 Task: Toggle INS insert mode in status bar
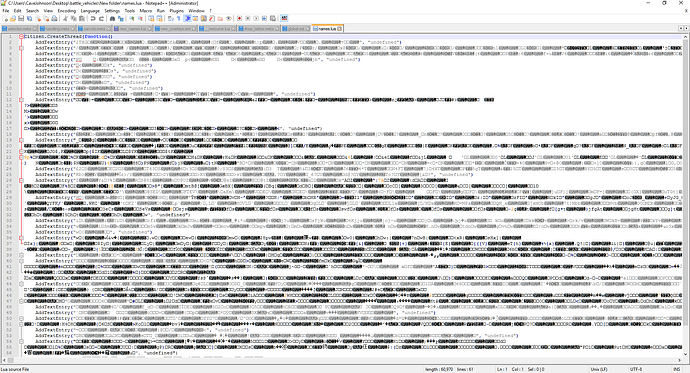[676, 369]
